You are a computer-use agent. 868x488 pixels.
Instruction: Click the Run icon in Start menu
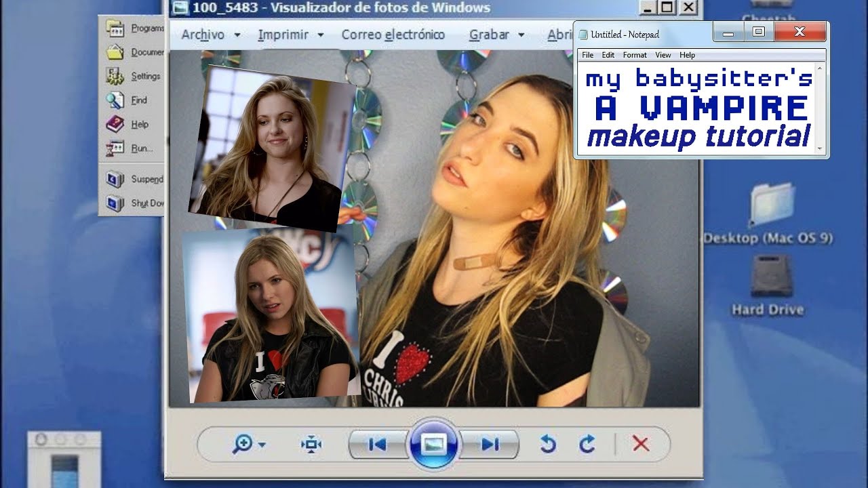point(115,148)
